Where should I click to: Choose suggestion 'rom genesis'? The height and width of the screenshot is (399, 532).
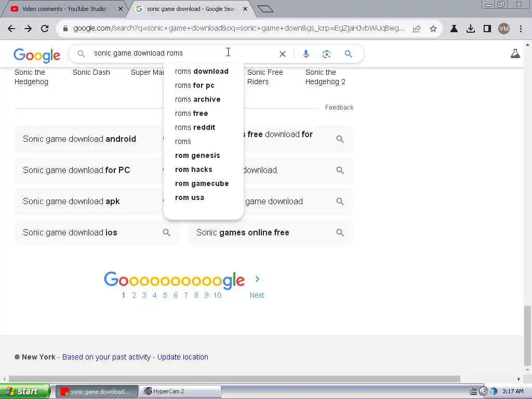pos(197,155)
